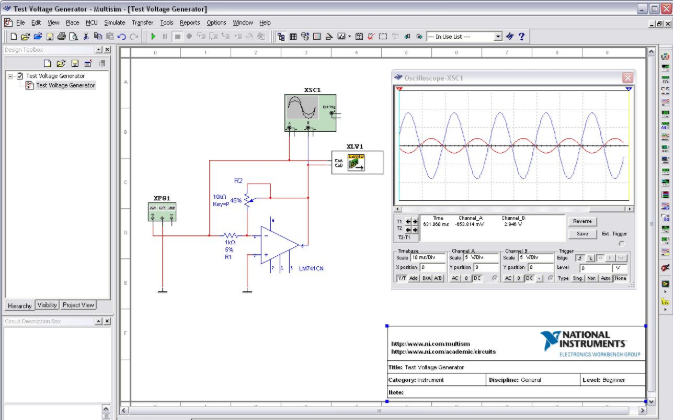The height and width of the screenshot is (420, 673).
Task: Move cursor T1 left with its arrow button
Action: click(x=408, y=221)
